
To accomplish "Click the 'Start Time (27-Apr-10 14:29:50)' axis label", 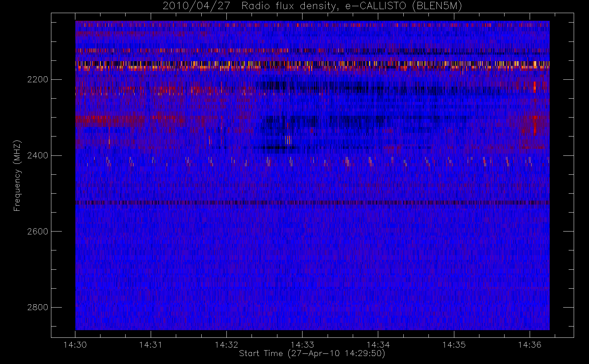I will coord(312,353).
